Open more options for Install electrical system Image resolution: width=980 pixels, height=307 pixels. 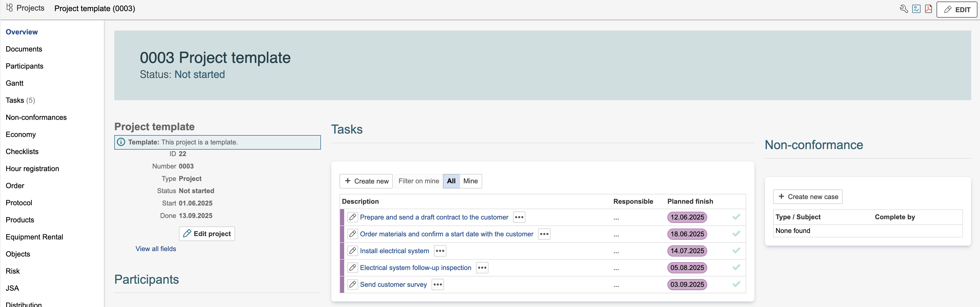pyautogui.click(x=440, y=251)
